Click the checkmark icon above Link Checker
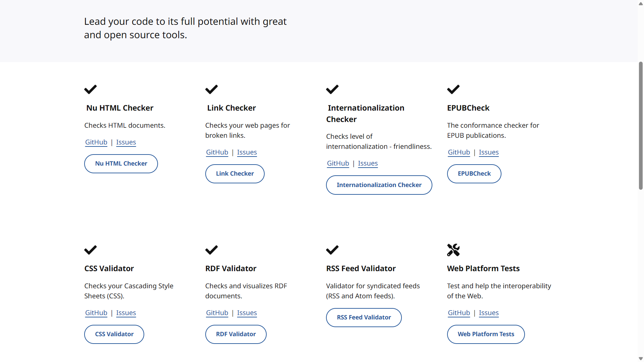 pos(211,89)
